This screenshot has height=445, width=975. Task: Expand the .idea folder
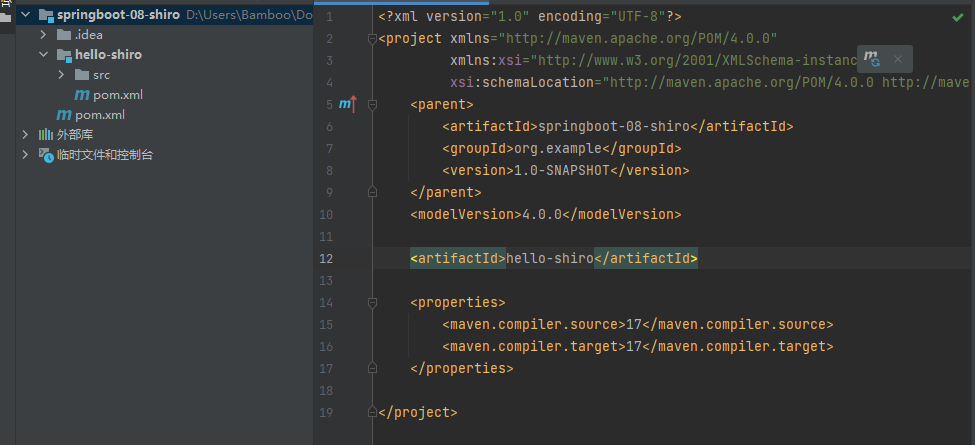(44, 35)
